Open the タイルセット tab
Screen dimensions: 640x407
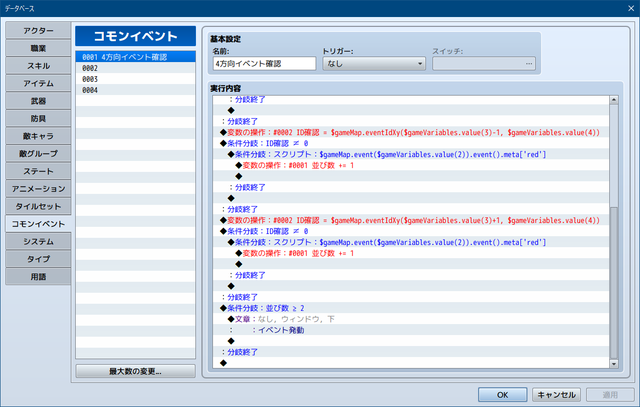pos(38,206)
